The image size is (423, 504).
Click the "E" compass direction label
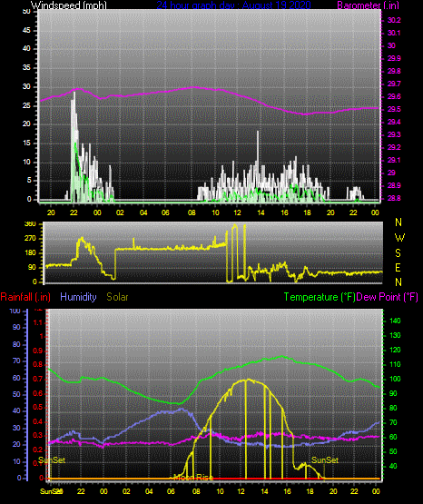click(398, 267)
